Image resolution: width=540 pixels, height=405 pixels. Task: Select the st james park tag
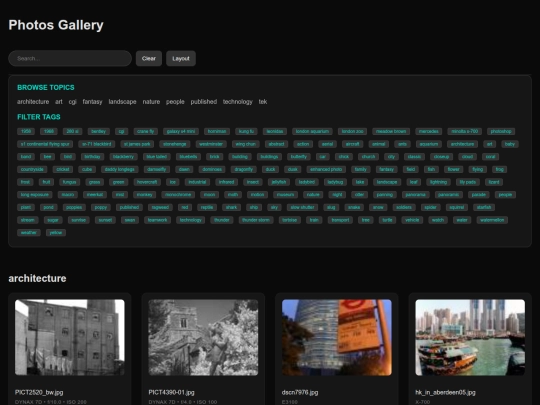(137, 144)
